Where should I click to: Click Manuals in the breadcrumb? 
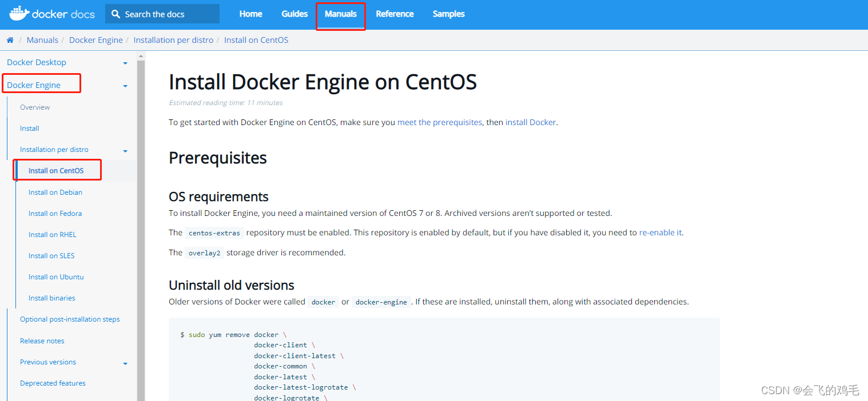42,40
